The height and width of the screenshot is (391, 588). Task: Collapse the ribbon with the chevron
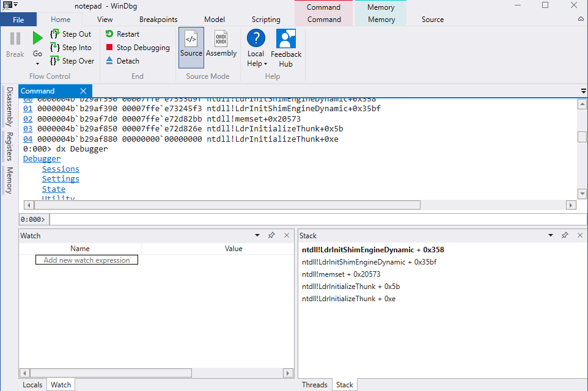point(581,19)
